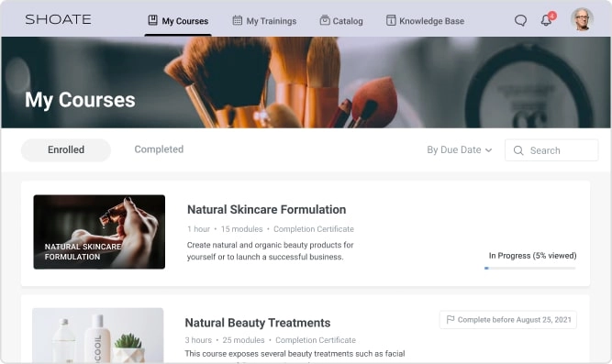Image resolution: width=612 pixels, height=364 pixels.
Task: Click inside the Search field
Action: 551,150
